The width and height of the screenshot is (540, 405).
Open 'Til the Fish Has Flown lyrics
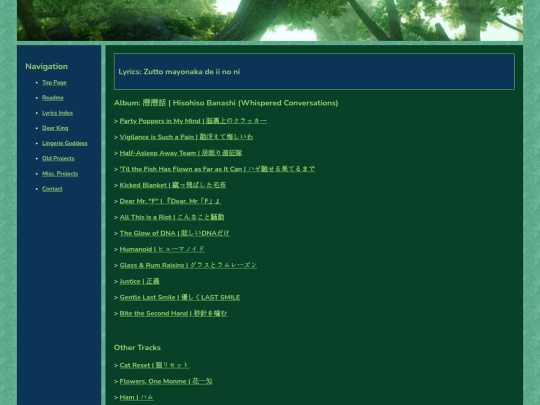click(x=217, y=169)
